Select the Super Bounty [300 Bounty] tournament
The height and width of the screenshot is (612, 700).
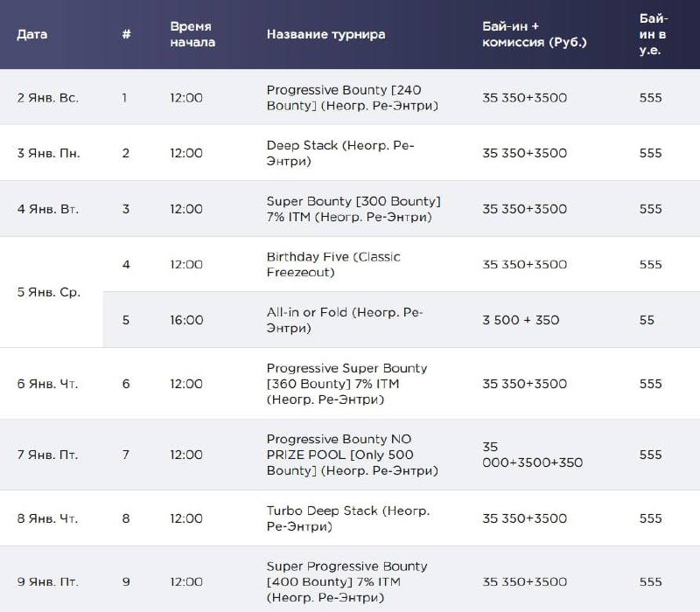[353, 209]
